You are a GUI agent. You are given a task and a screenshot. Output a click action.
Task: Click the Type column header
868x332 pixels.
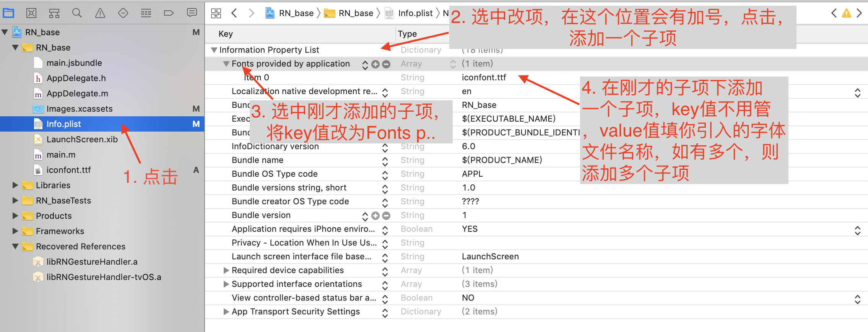pos(407,34)
